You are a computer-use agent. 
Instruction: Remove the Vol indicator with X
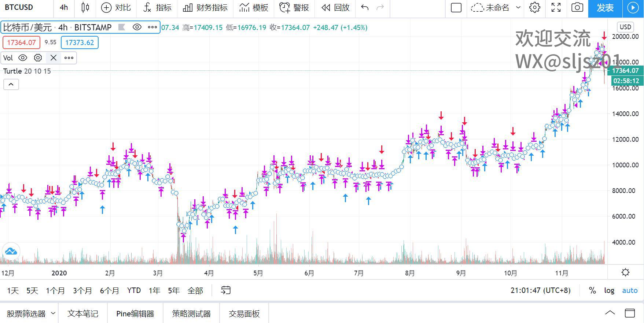(54, 58)
